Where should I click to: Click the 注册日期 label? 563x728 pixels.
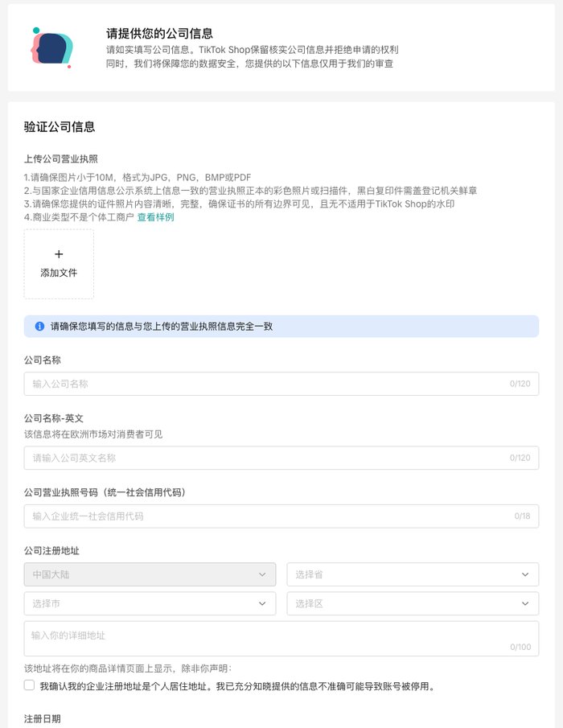pos(43,718)
